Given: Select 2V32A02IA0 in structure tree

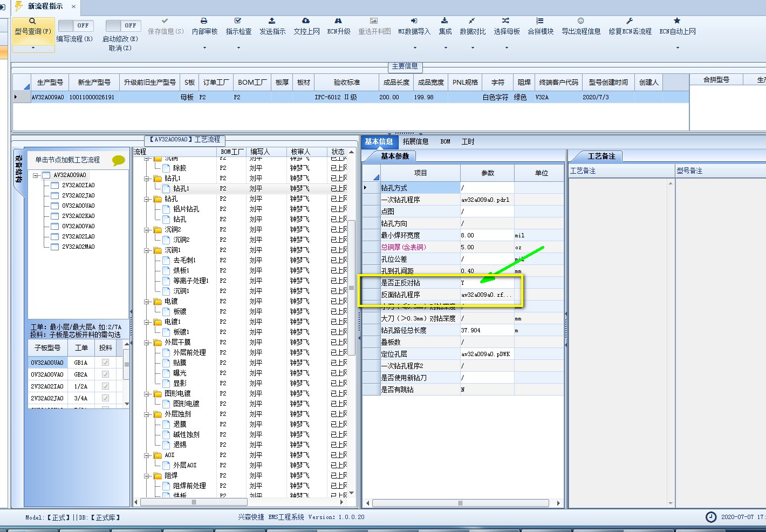Looking at the screenshot, I should click(x=78, y=185).
